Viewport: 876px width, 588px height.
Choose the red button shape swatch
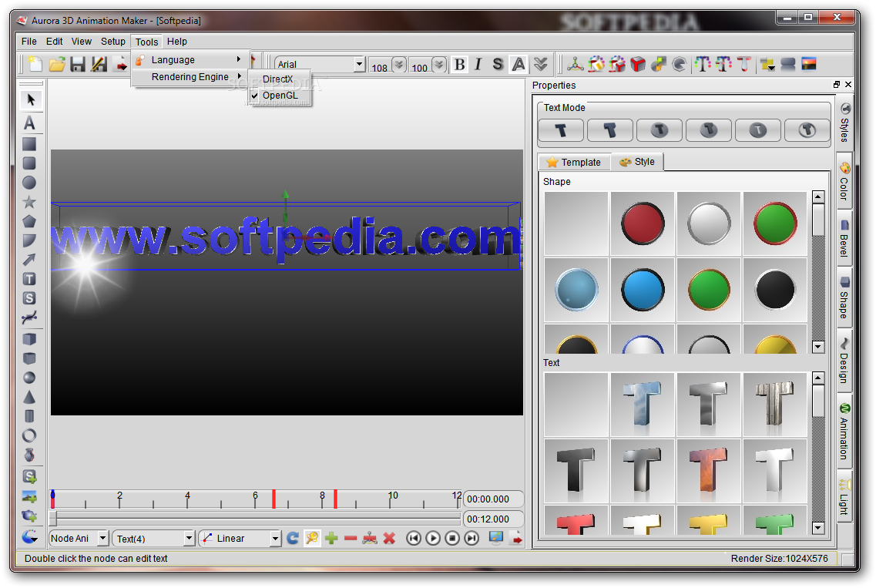click(643, 223)
